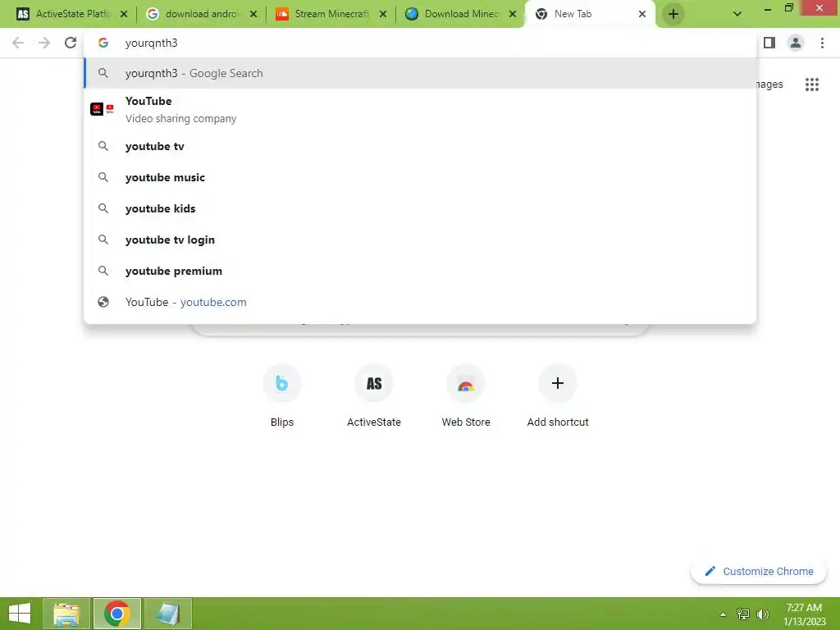Switch to the download android tab
The width and height of the screenshot is (840, 630).
click(202, 14)
